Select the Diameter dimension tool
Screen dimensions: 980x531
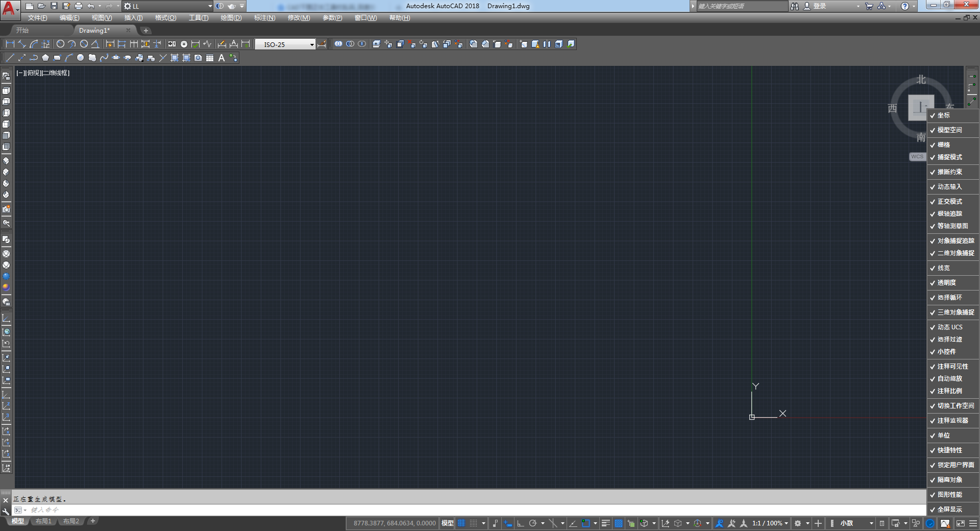point(84,44)
